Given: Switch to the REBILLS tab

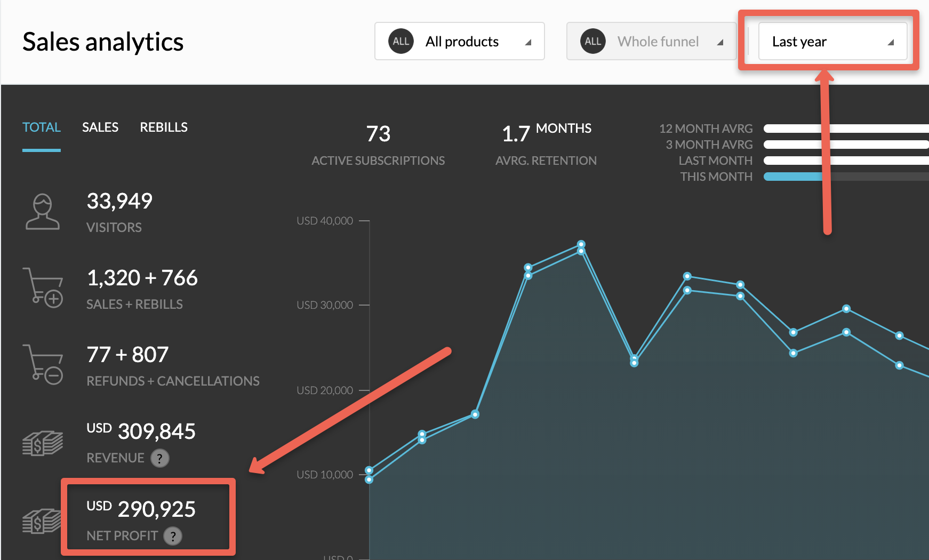Looking at the screenshot, I should (x=164, y=127).
